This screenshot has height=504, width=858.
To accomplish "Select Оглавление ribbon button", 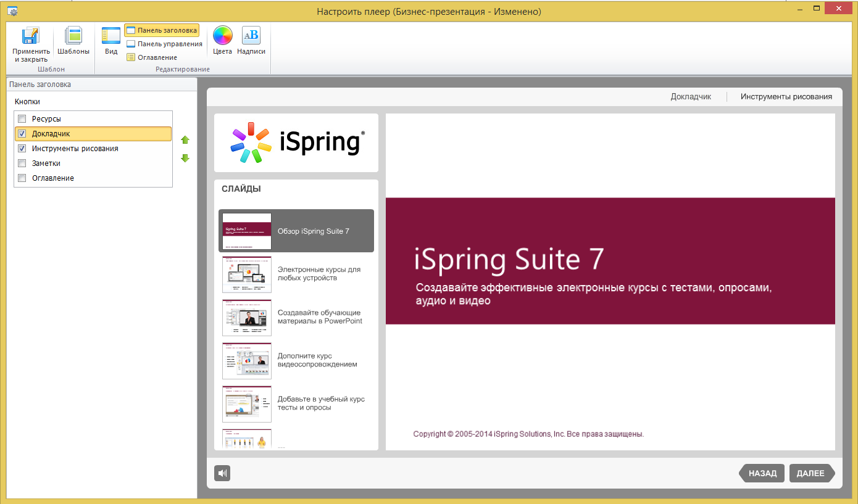I will pyautogui.click(x=152, y=57).
